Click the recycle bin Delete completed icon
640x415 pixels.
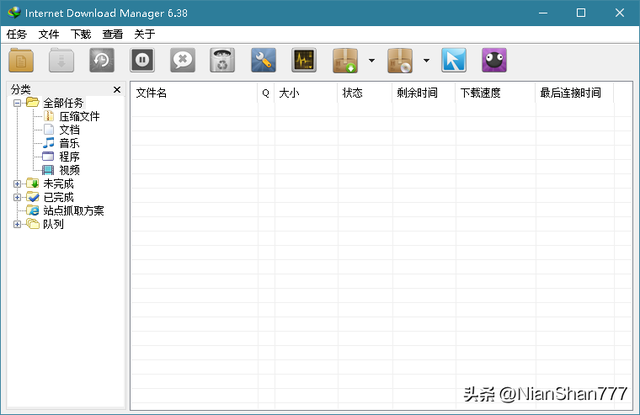222,60
